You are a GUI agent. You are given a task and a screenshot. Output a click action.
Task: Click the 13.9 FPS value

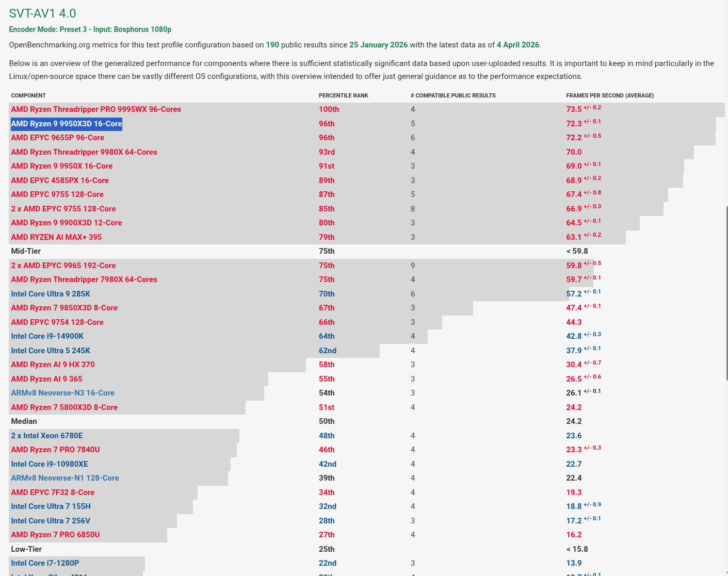[574, 563]
